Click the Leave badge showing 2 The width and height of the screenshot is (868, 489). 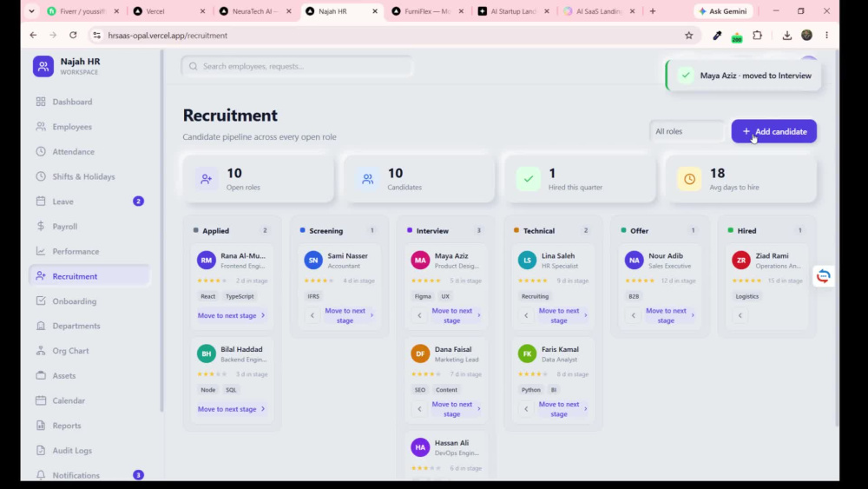138,201
